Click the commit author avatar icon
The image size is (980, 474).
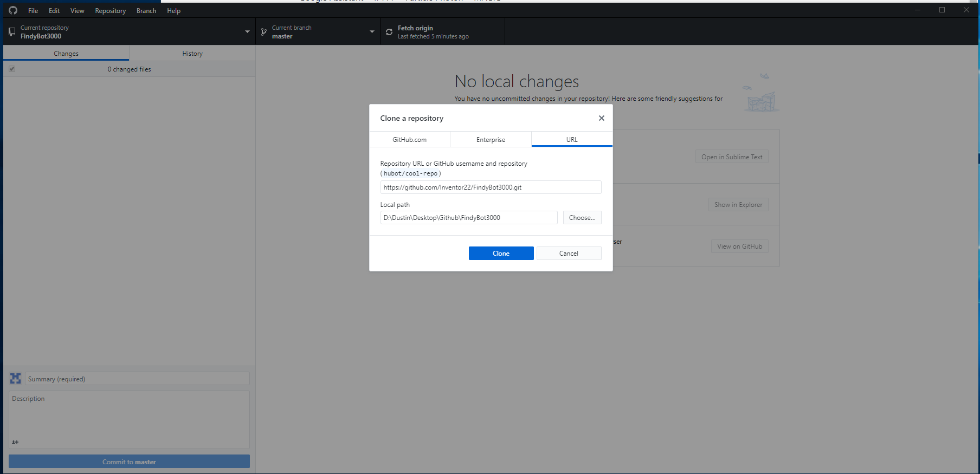point(16,378)
